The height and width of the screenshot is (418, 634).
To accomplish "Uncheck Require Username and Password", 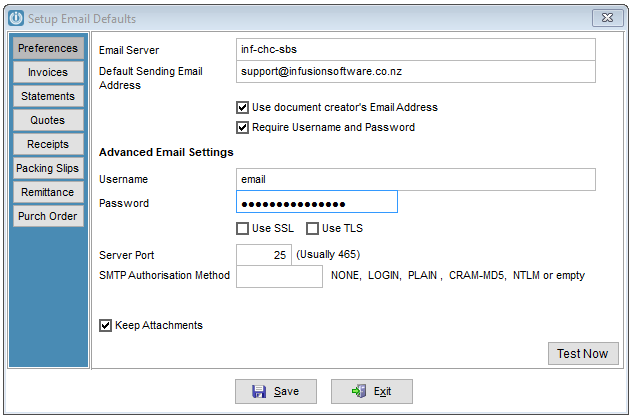I will tap(242, 128).
